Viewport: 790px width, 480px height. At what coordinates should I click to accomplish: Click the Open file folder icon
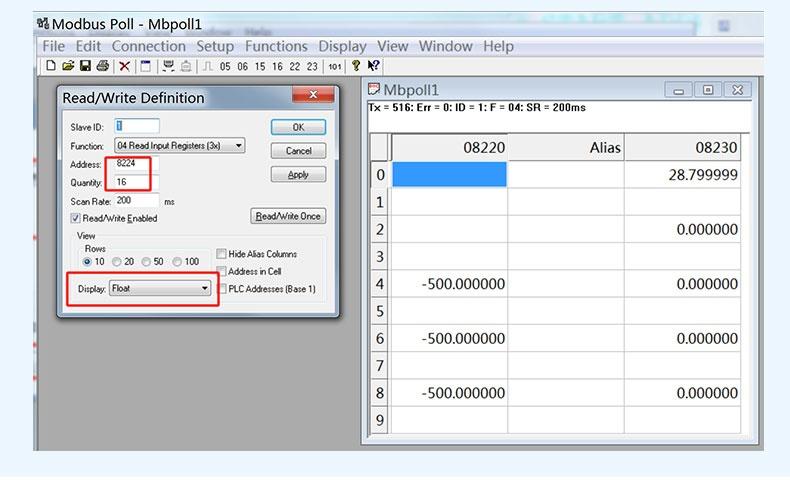(68, 66)
